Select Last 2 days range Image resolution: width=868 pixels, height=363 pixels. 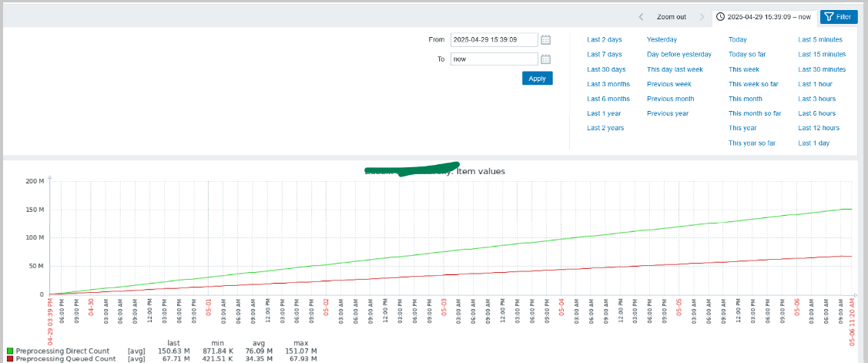click(604, 40)
